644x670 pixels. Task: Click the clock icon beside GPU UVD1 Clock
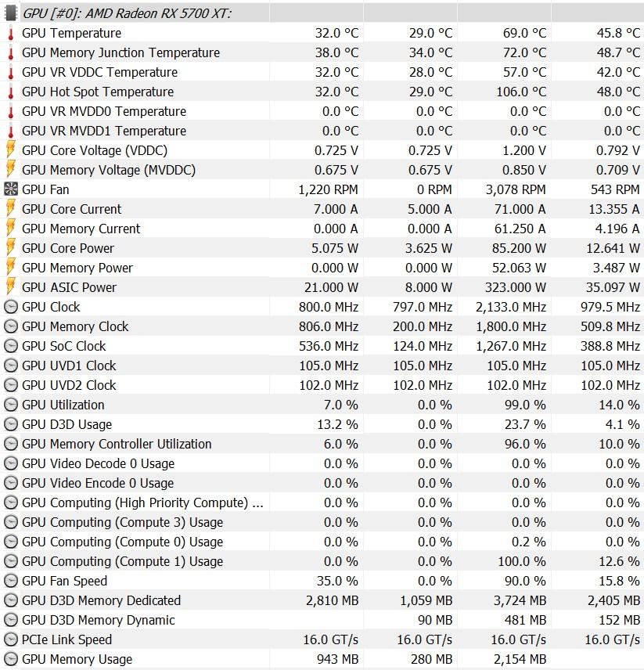(11, 366)
